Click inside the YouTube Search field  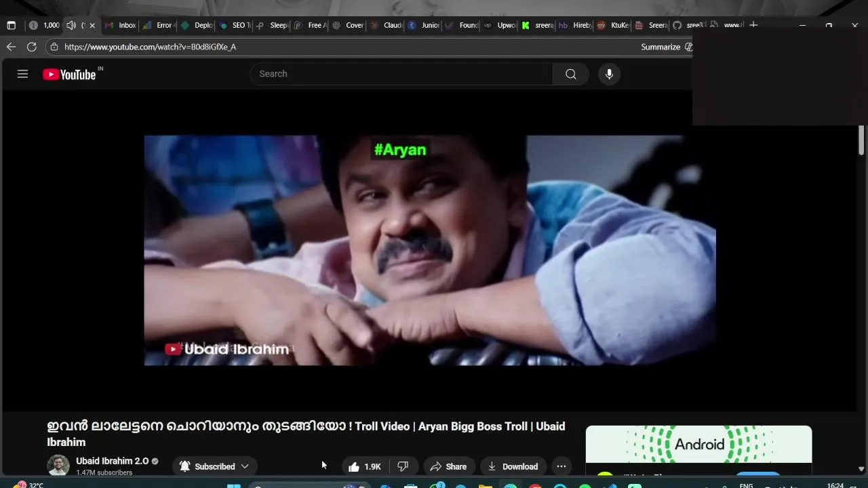click(401, 74)
